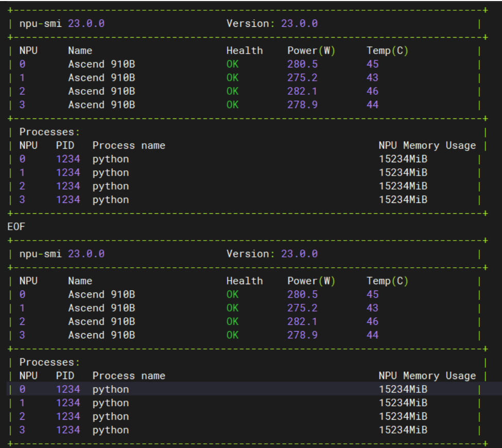This screenshot has height=448, width=502.
Task: Click the Health column header in first table
Action: pos(245,50)
